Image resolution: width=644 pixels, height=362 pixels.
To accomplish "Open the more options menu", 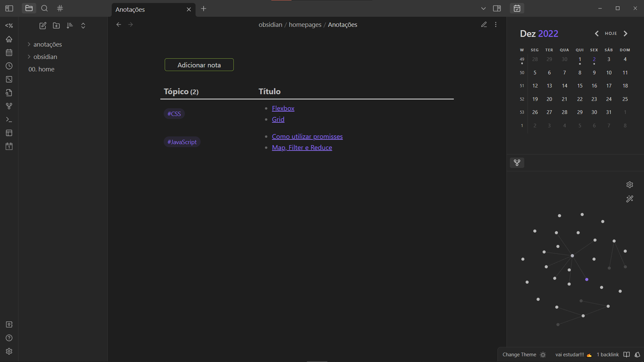I will point(495,24).
